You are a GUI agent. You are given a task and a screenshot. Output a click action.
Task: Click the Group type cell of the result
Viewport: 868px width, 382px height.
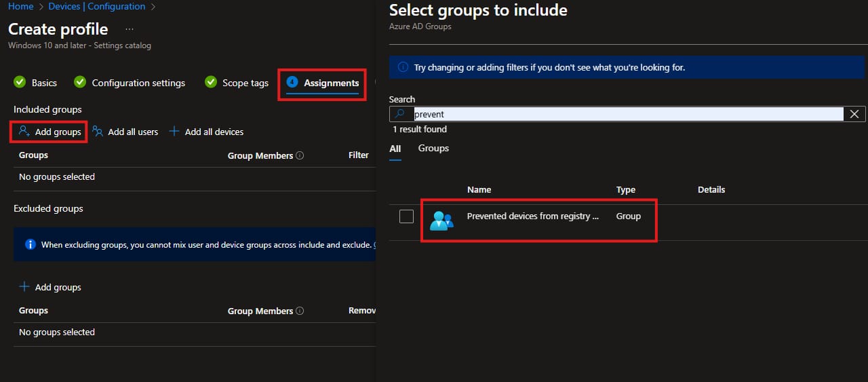click(x=629, y=216)
